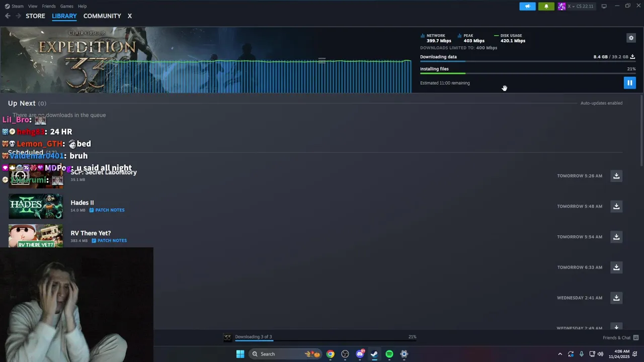Click the Estimated 11:00 remaining text
The height and width of the screenshot is (362, 644).
445,83
